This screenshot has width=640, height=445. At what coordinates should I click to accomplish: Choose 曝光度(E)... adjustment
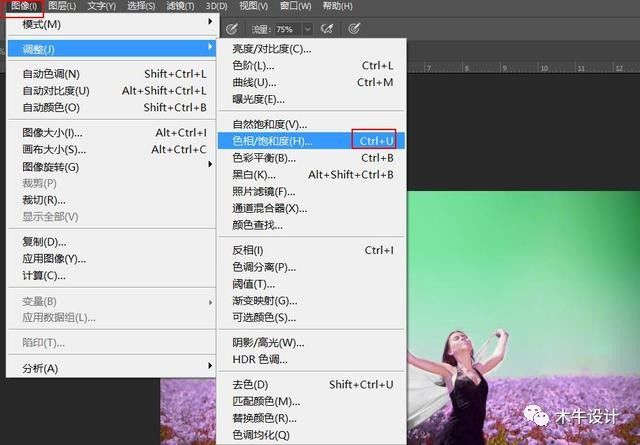tap(311, 99)
